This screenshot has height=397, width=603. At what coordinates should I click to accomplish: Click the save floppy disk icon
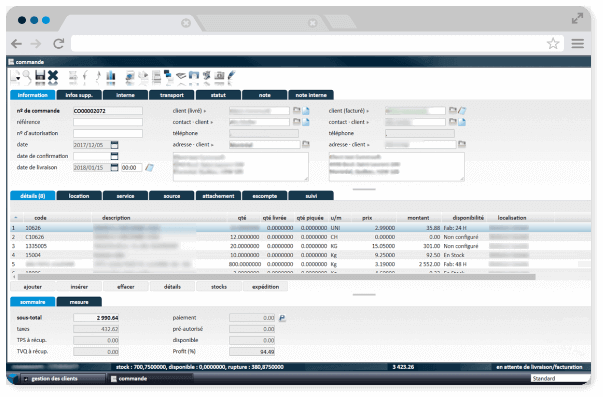coord(40,77)
